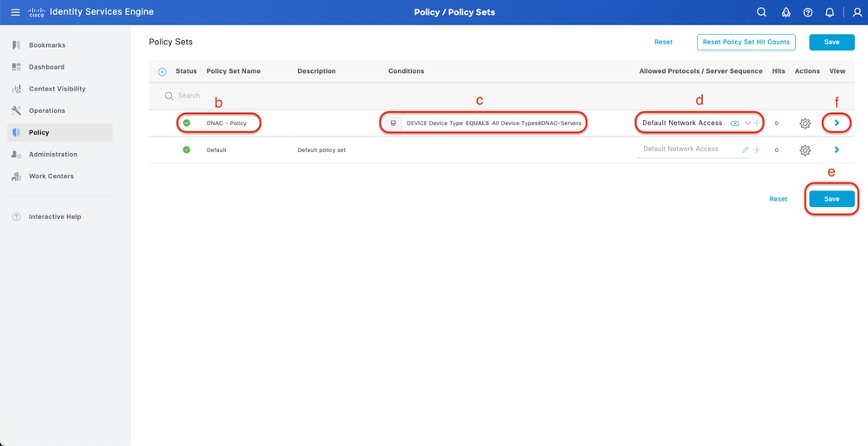Open the user profile icon

[858, 12]
